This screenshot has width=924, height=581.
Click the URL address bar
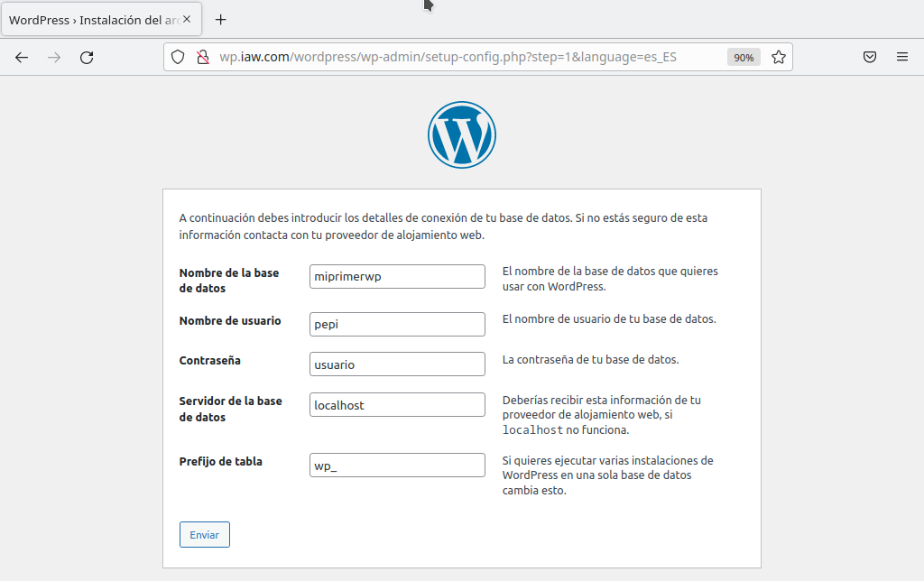point(469,57)
